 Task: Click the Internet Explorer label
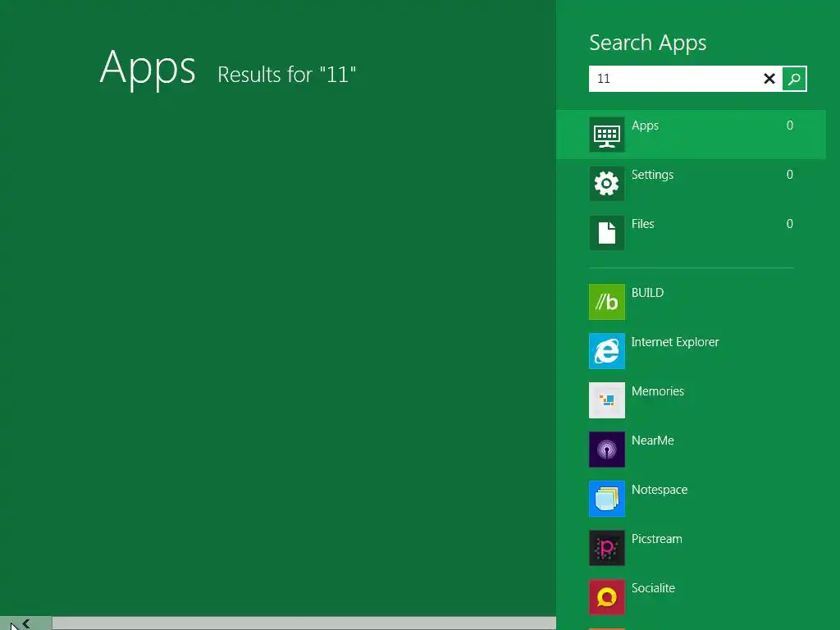[675, 342]
